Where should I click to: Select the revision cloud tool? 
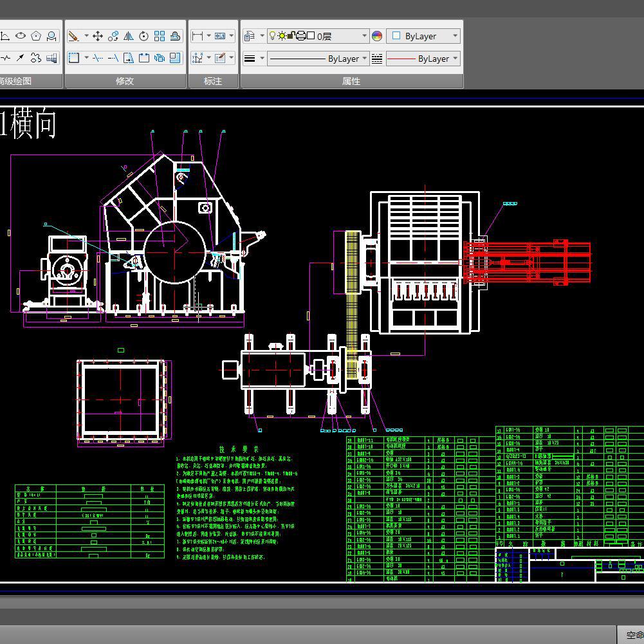(x=36, y=58)
